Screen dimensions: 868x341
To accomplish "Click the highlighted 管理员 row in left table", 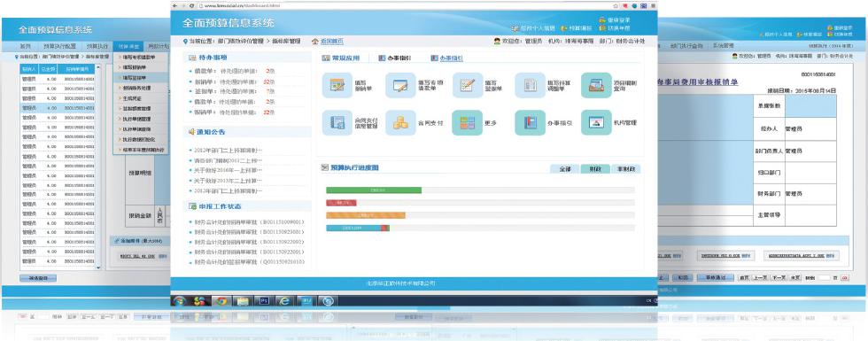I will click(58, 108).
